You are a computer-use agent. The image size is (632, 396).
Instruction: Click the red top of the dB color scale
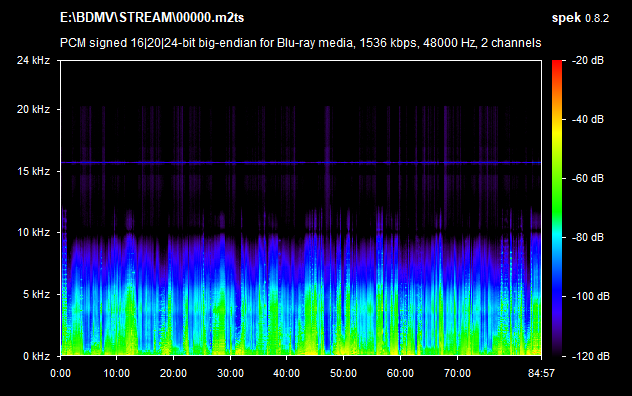coord(557,64)
